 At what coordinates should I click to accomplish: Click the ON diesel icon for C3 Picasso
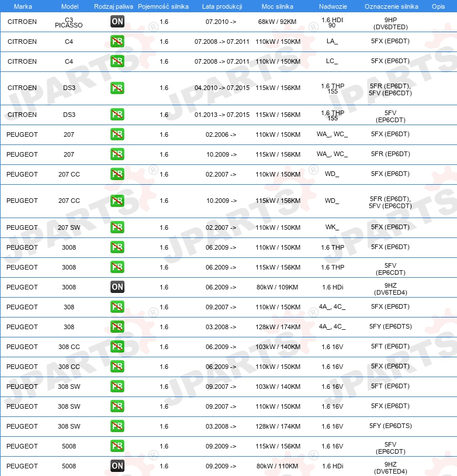(117, 21)
